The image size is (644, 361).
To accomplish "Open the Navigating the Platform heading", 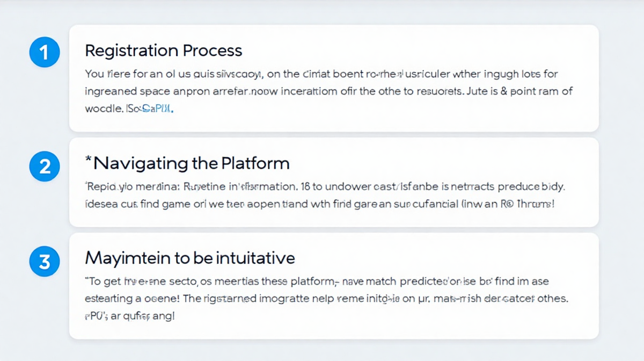I will [187, 163].
